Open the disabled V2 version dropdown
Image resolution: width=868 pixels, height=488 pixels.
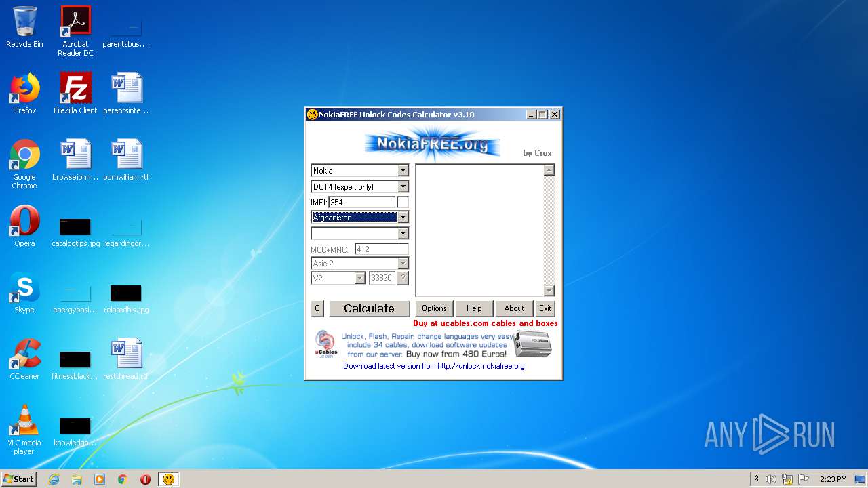tap(359, 279)
